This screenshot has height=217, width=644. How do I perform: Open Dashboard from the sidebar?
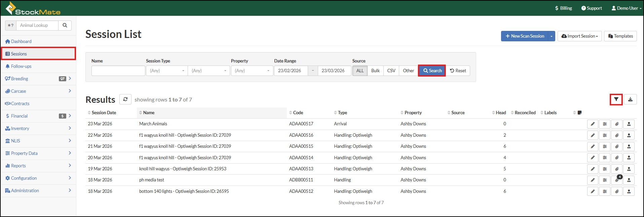click(21, 42)
